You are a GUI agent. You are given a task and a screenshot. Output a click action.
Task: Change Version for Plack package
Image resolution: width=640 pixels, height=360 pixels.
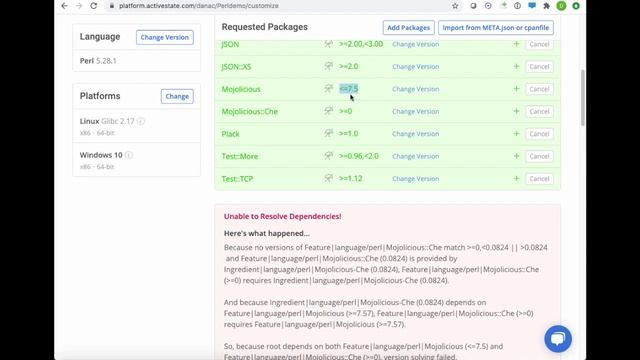tap(416, 134)
